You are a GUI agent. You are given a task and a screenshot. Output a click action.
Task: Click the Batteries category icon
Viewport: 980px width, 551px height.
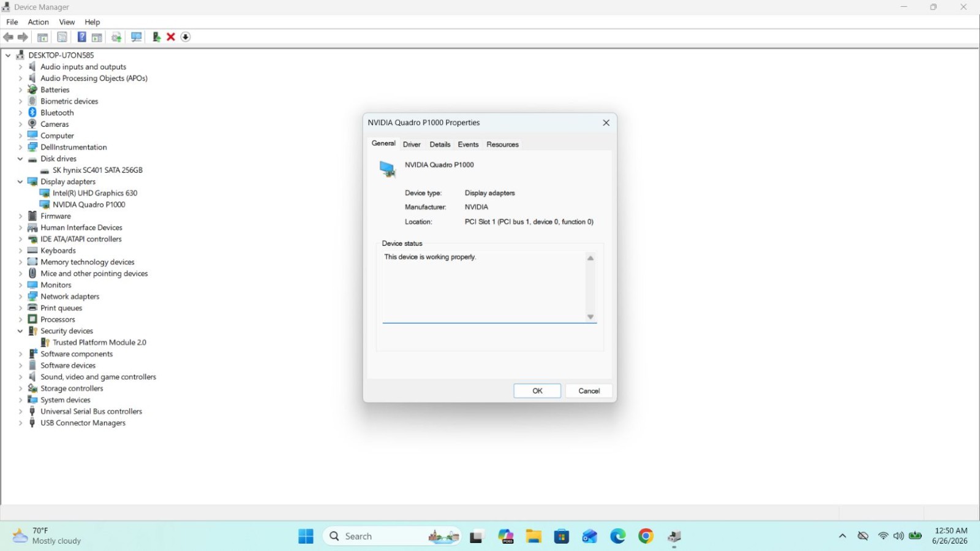(x=32, y=89)
